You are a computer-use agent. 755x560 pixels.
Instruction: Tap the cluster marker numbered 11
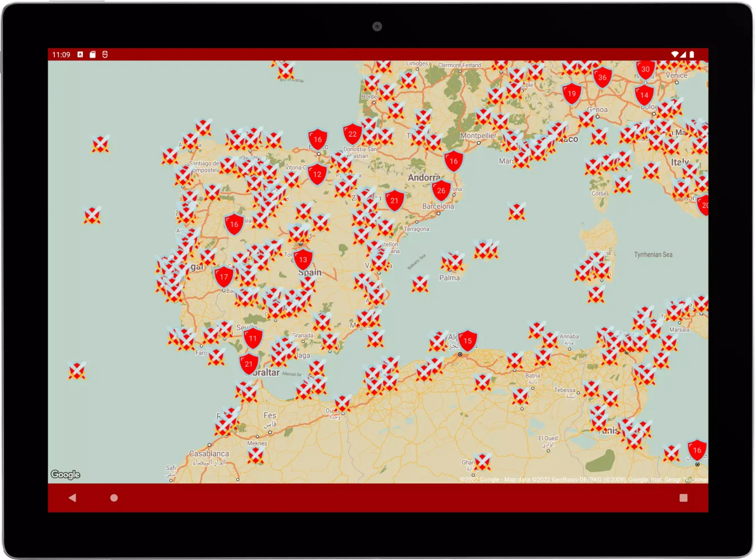[x=253, y=338]
